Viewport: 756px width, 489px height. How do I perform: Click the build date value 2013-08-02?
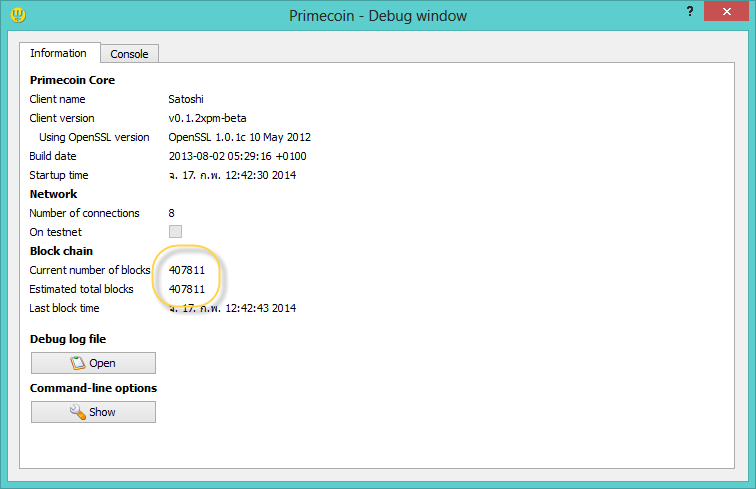tap(236, 156)
